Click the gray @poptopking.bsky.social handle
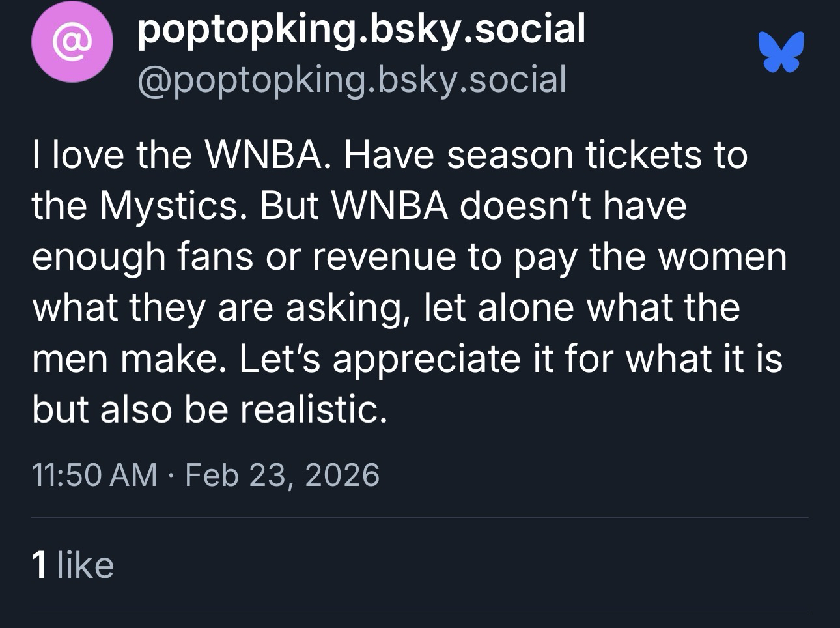Screen dimensions: 840x628 [x=352, y=80]
